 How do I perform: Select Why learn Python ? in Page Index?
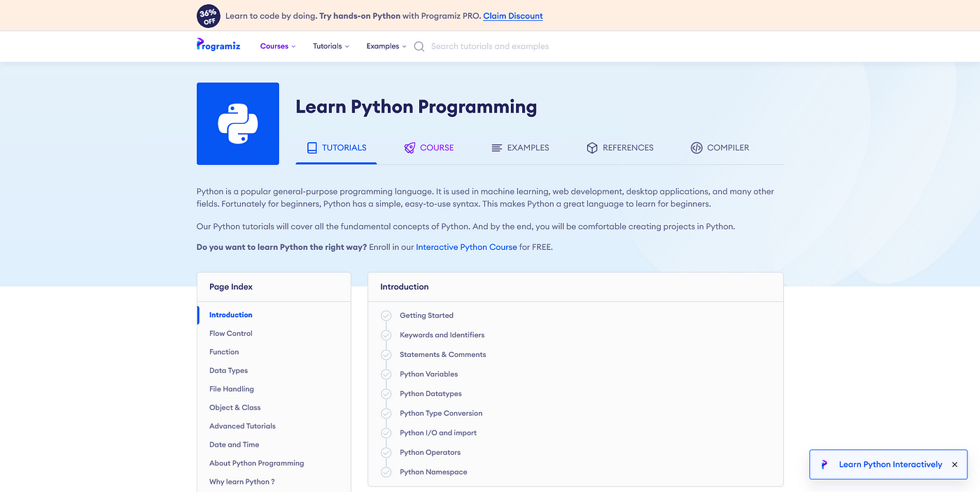(x=241, y=482)
